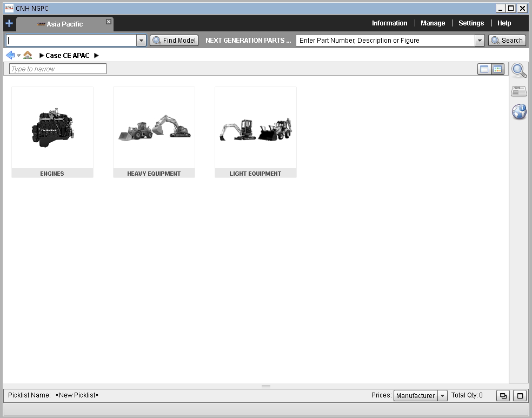Open the HEAVY EQUIPMENT category thumbnail
The image size is (532, 418).
(154, 132)
